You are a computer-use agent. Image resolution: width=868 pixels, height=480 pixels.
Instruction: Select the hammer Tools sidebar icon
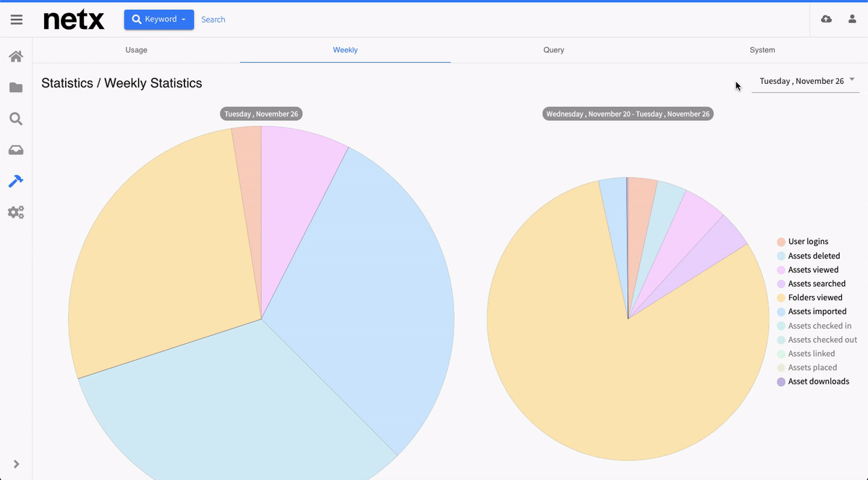[x=16, y=181]
